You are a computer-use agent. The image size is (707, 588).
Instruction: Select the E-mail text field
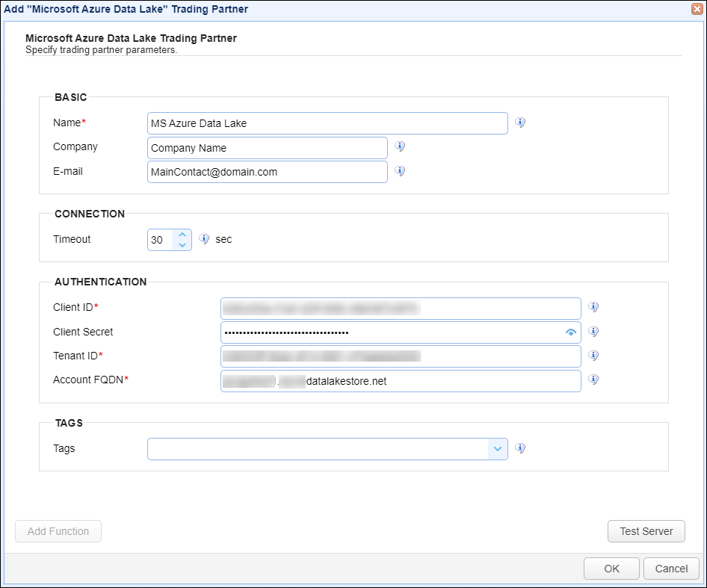coord(268,172)
